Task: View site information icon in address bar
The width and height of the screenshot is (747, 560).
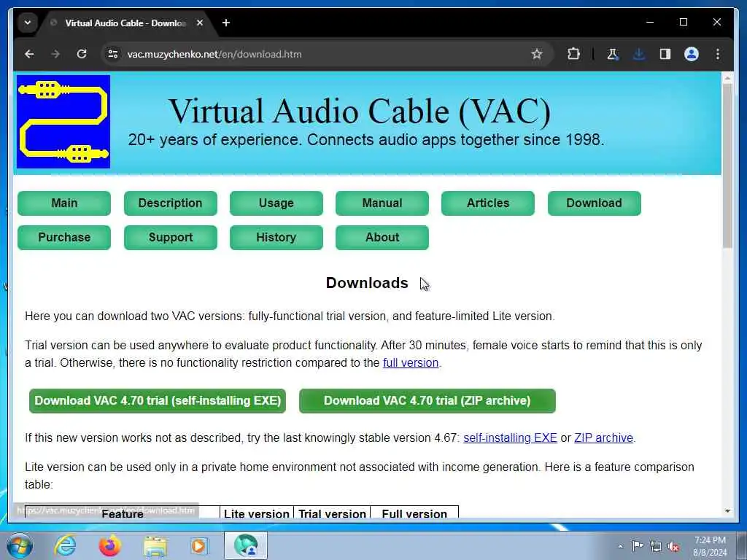Action: [x=113, y=54]
